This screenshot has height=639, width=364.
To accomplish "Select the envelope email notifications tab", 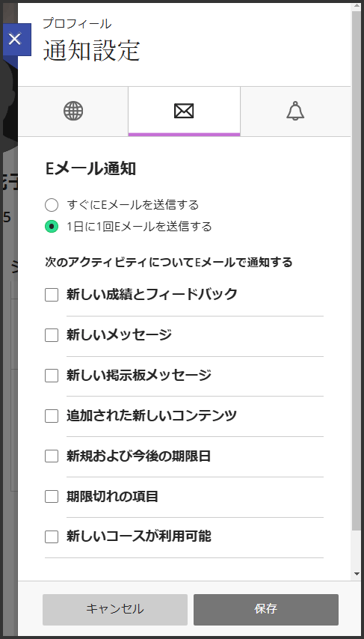I will 184,111.
